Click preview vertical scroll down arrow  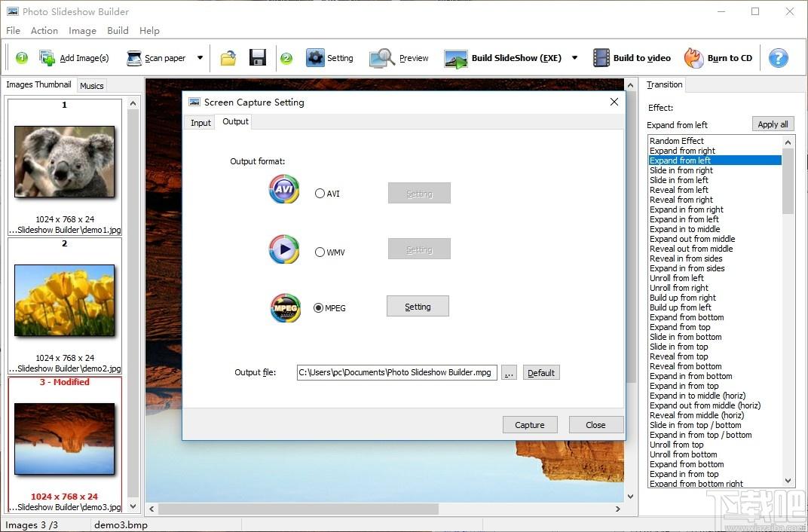pyautogui.click(x=630, y=497)
